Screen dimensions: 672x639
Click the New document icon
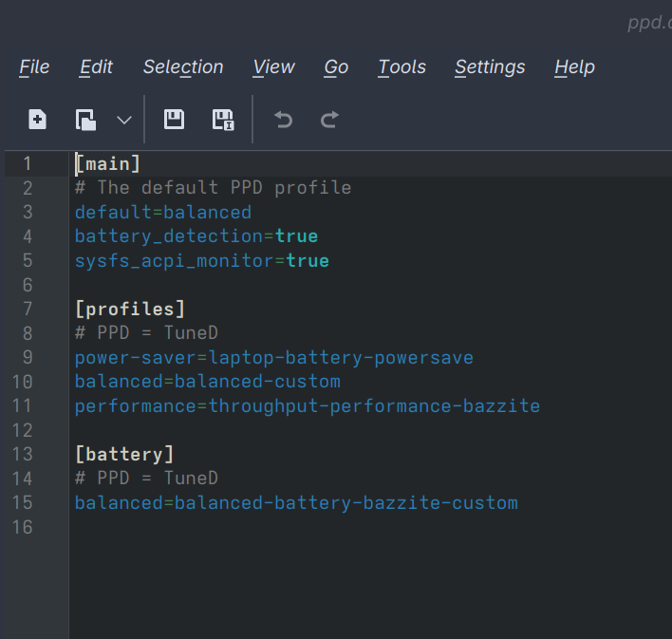tap(37, 120)
